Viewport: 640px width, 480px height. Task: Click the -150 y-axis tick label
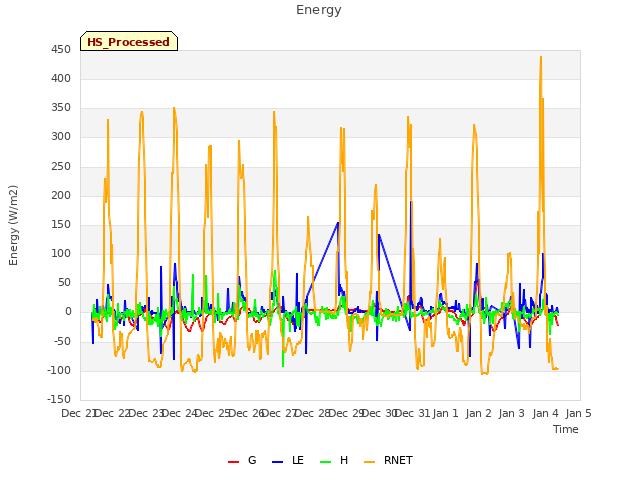(x=59, y=399)
